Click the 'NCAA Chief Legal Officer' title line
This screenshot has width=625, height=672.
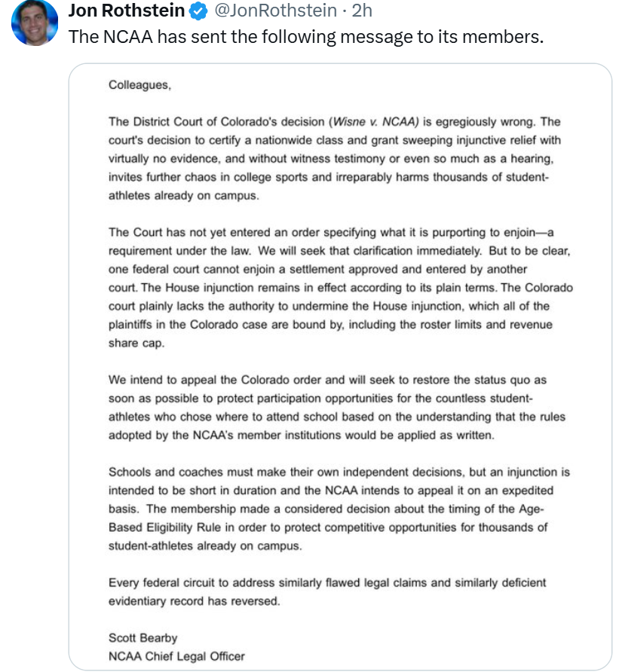(x=176, y=656)
